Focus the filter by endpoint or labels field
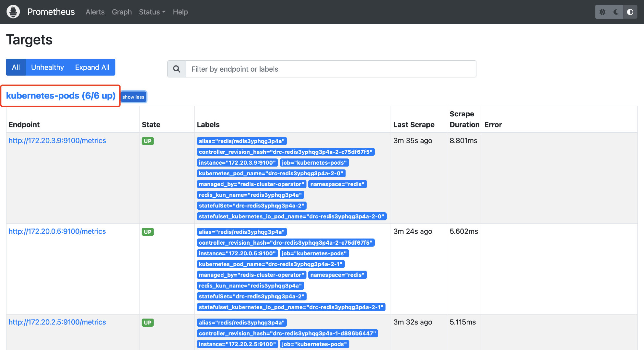 (331, 69)
